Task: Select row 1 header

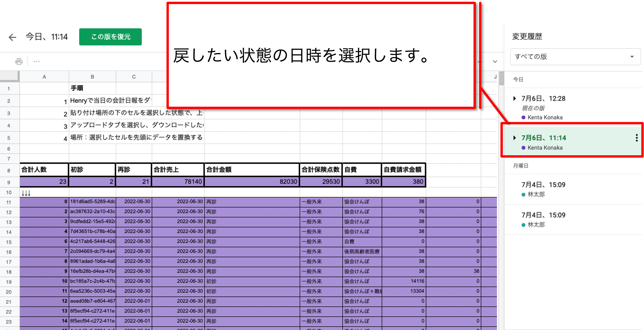Action: coord(9,88)
